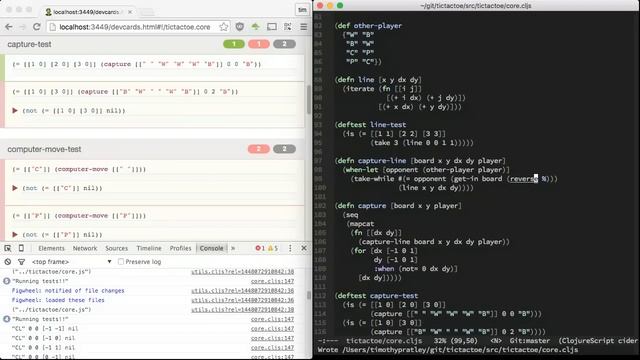Toggle the gray total badge on capture-test
The image size is (640, 360).
click(x=284, y=44)
